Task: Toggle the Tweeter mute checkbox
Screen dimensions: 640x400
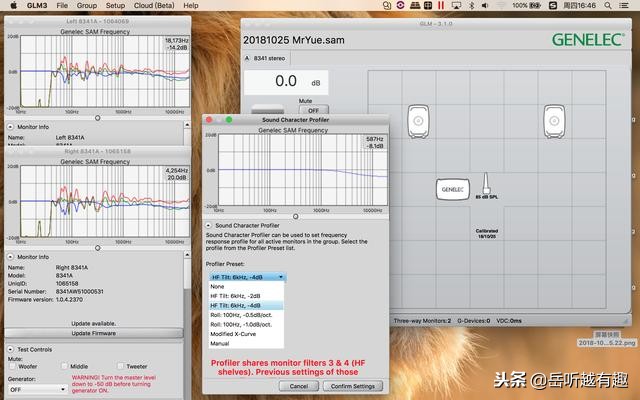Action: [120, 366]
